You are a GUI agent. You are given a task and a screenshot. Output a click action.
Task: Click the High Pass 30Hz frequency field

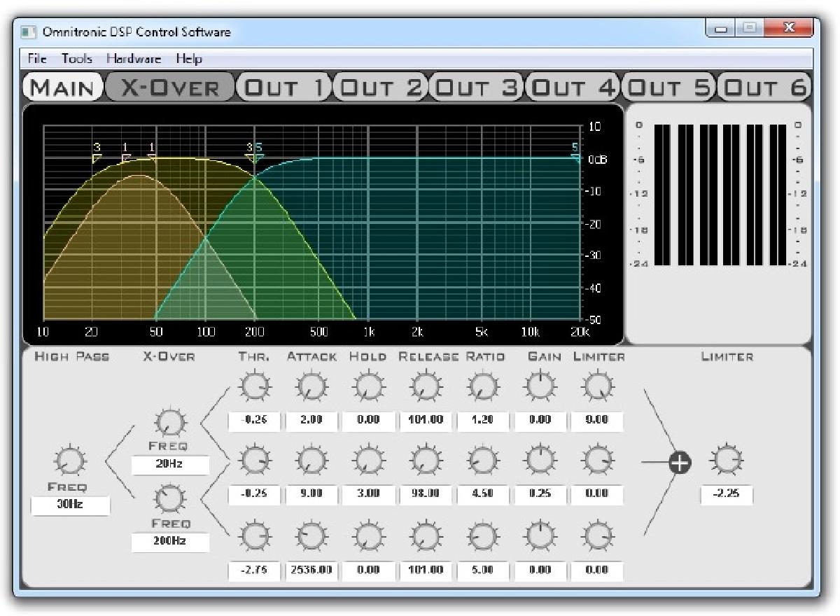tap(71, 505)
